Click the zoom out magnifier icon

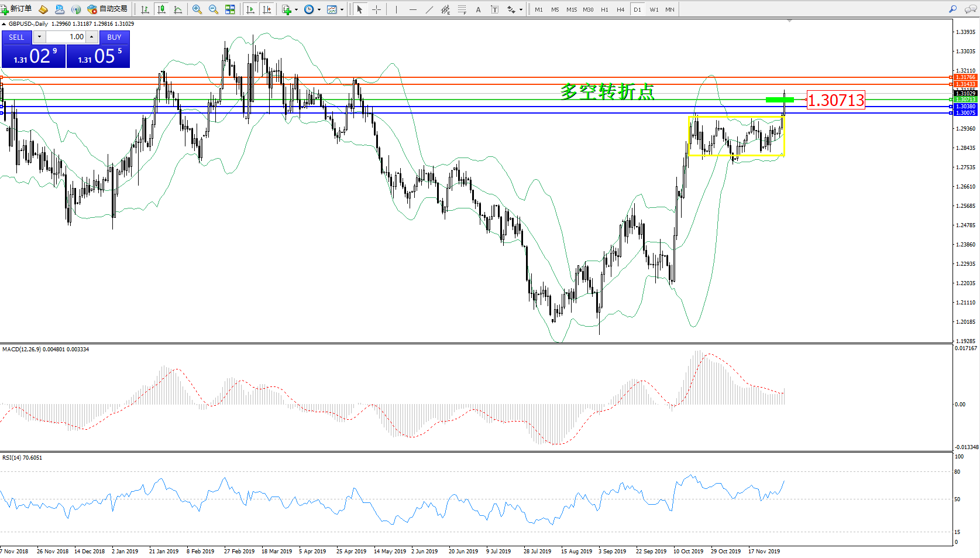click(214, 9)
